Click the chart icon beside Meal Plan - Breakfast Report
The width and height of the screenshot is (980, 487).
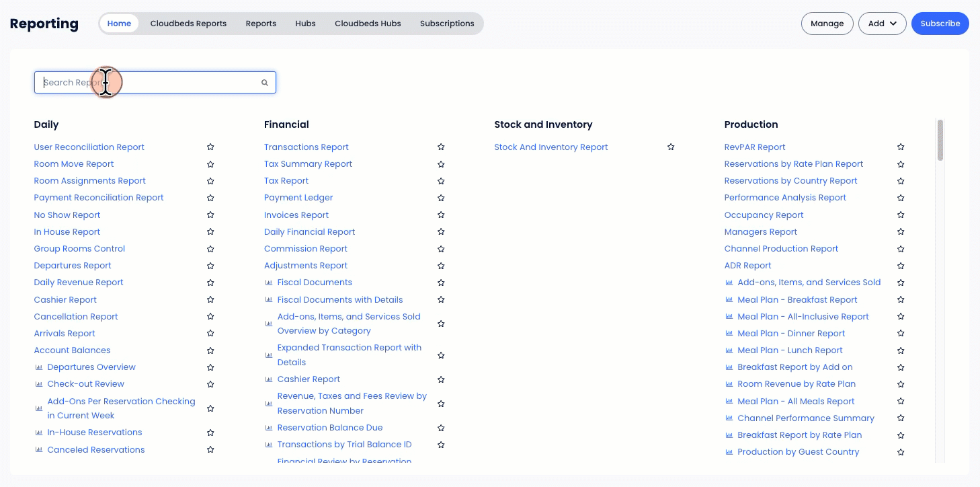point(729,299)
